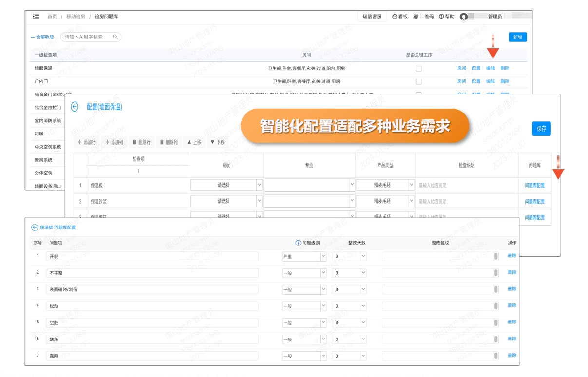Click the 帮助 help icon
Viewport: 588px width, 377px height.
pyautogui.click(x=441, y=17)
